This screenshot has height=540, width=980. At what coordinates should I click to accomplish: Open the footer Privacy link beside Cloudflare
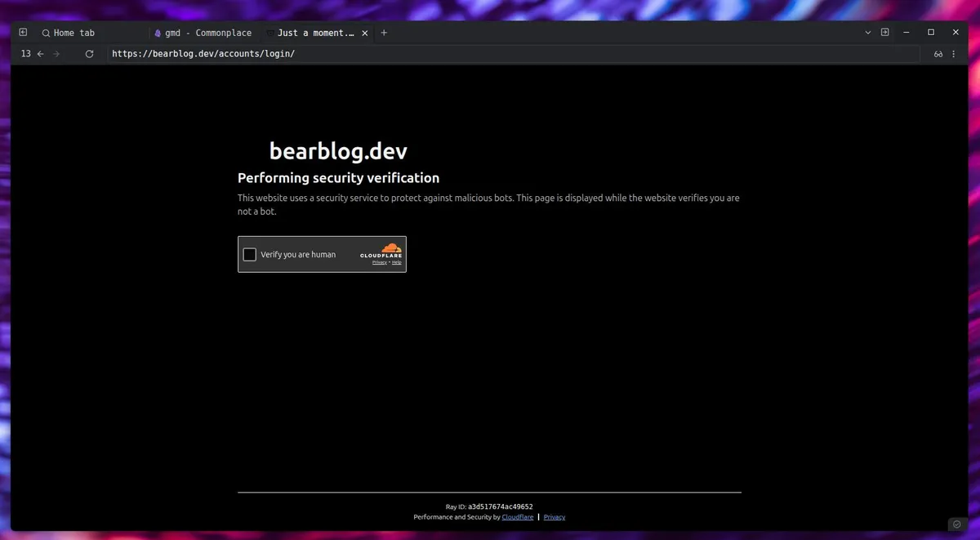(555, 517)
